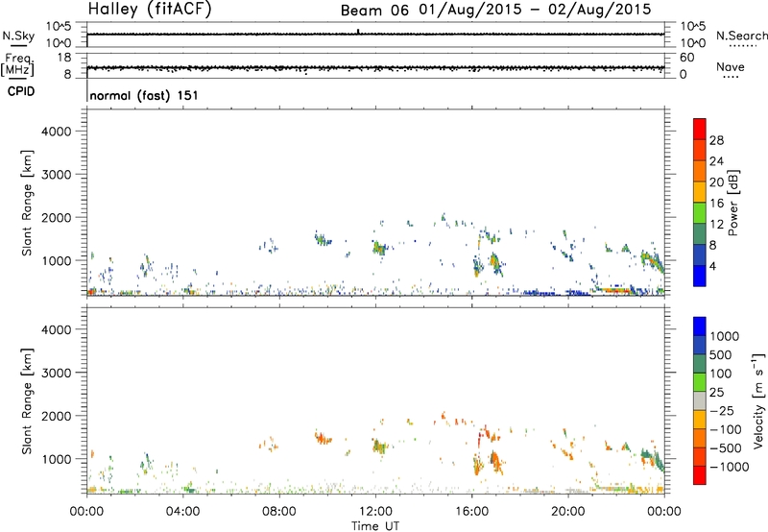Click the '01/Aug/2015 - 02/Aug/2015' date range
This screenshot has width=768, height=532.
point(535,10)
